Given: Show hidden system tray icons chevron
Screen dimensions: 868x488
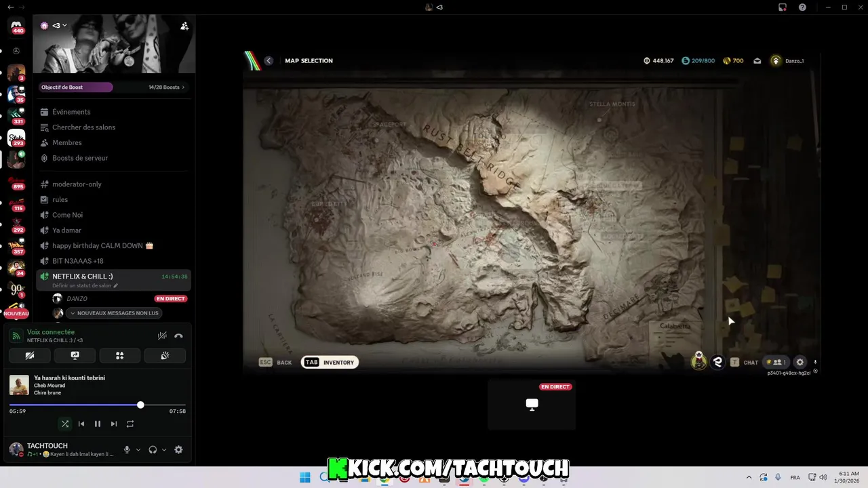Looking at the screenshot, I should [x=749, y=477].
